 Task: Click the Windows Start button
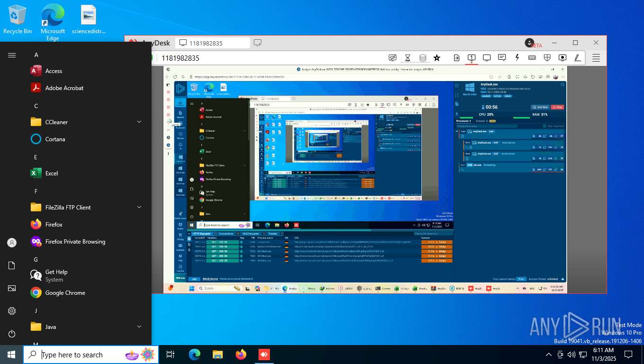(11, 355)
